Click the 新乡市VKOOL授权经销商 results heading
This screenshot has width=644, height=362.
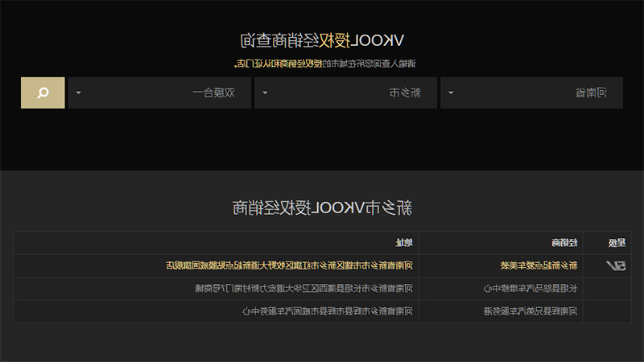click(x=322, y=208)
